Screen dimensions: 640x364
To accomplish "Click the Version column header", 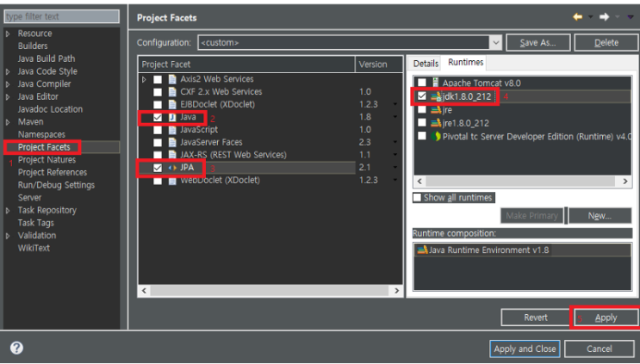I will [x=378, y=65].
